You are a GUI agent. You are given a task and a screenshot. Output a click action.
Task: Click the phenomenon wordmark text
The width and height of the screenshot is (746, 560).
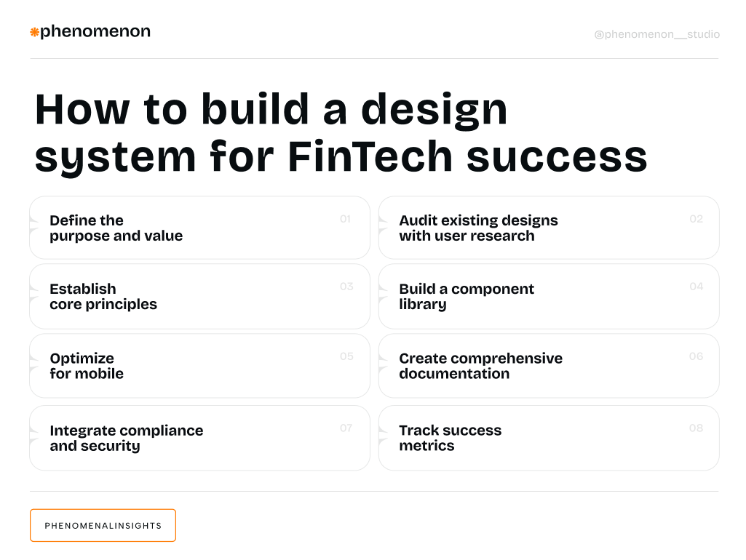point(95,32)
